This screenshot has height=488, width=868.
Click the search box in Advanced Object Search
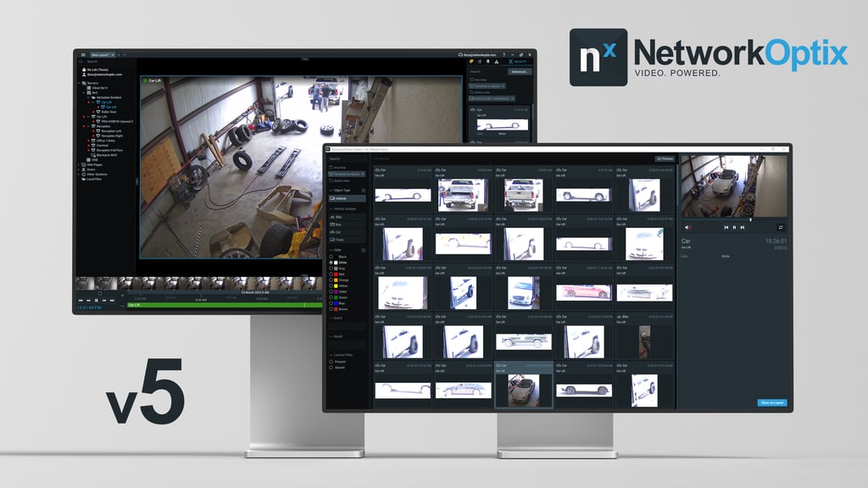tap(347, 158)
